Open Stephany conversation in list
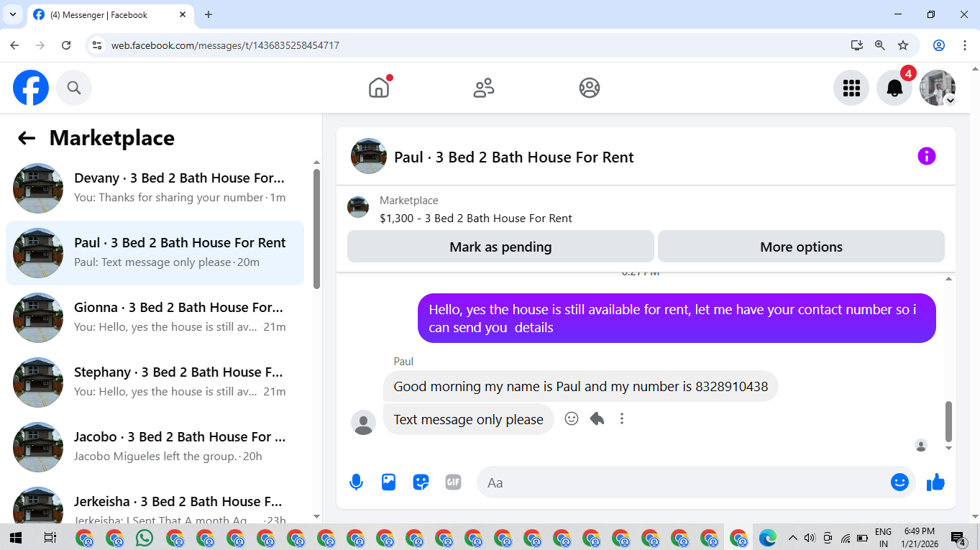Viewport: 980px width, 550px height. (x=155, y=382)
